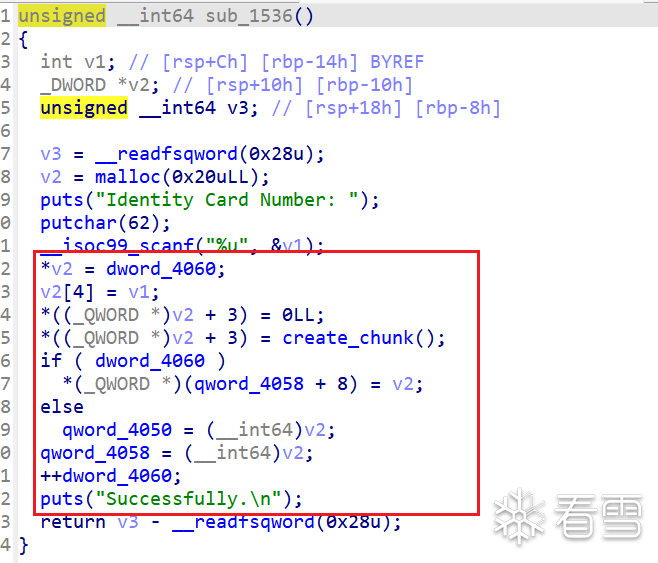Click the "Identity Card Number: " string
The image size is (658, 563).
click(227, 200)
